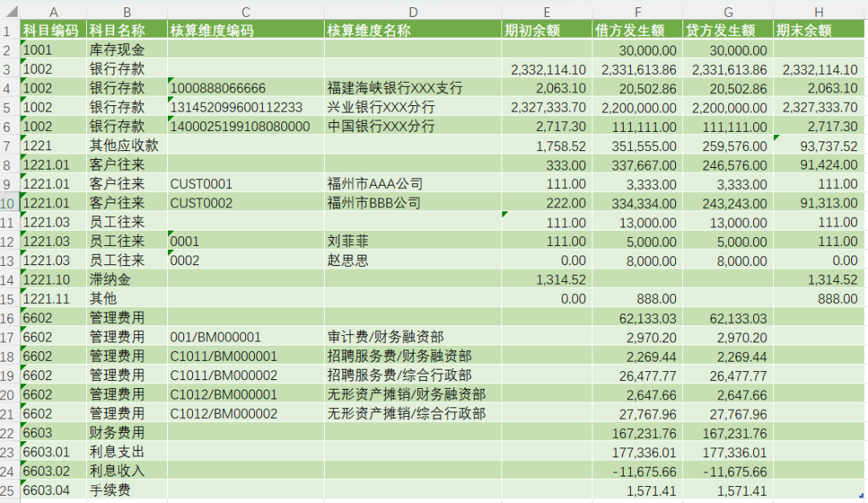868x503 pixels.
Task: Select the 177,336.01 debit cell
Action: click(x=637, y=452)
